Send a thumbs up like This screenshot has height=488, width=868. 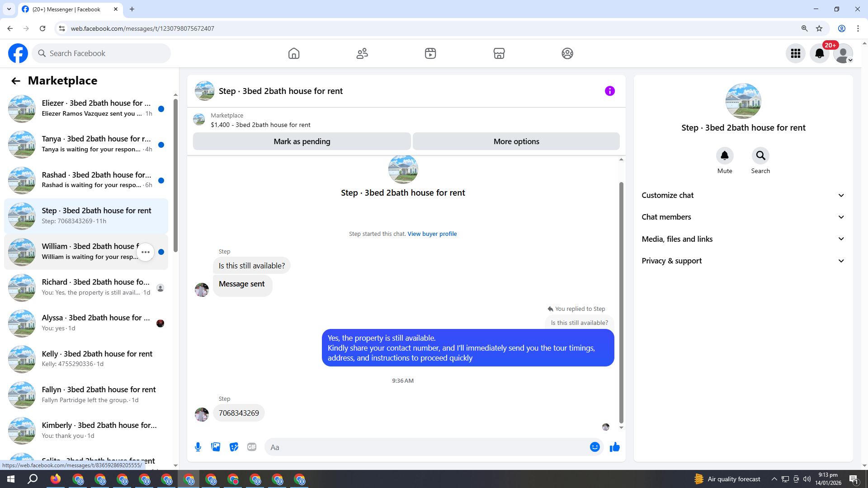614,447
